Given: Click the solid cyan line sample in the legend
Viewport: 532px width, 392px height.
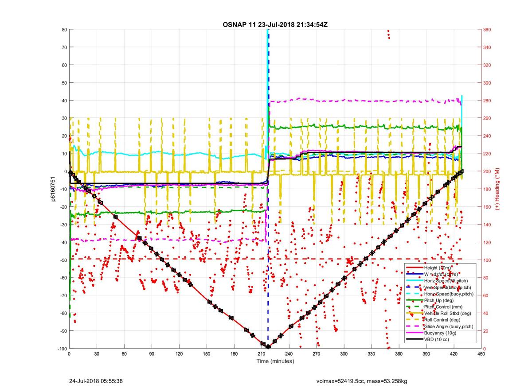Looking at the screenshot, I should (x=415, y=281).
